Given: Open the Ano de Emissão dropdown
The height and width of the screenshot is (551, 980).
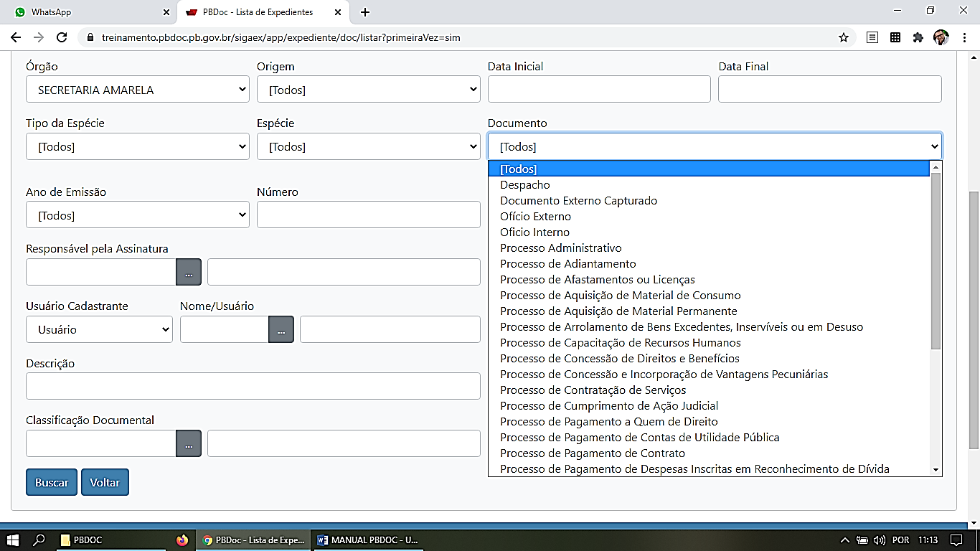Looking at the screenshot, I should 138,215.
